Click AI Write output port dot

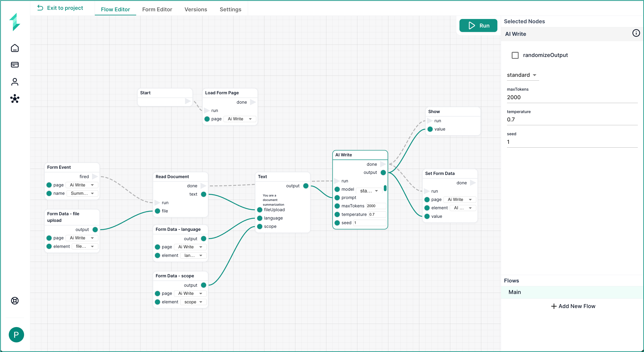click(383, 173)
